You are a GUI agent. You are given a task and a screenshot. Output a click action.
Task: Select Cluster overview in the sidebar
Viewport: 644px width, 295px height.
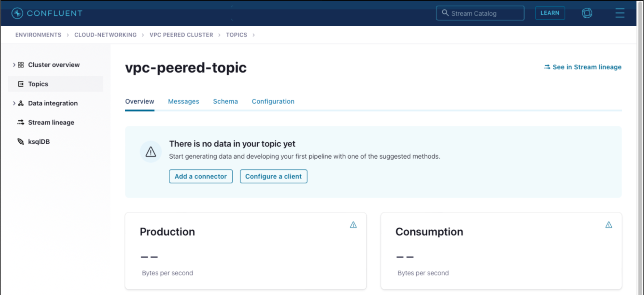[x=54, y=65]
